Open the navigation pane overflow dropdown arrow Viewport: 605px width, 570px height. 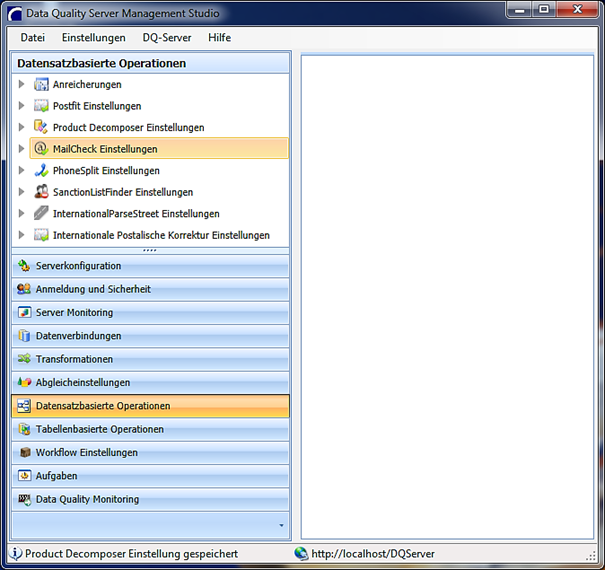281,525
